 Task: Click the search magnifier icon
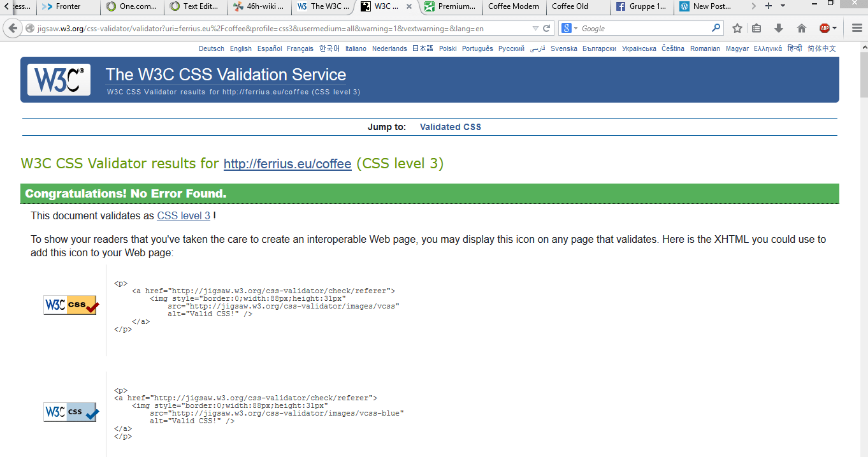pos(716,28)
